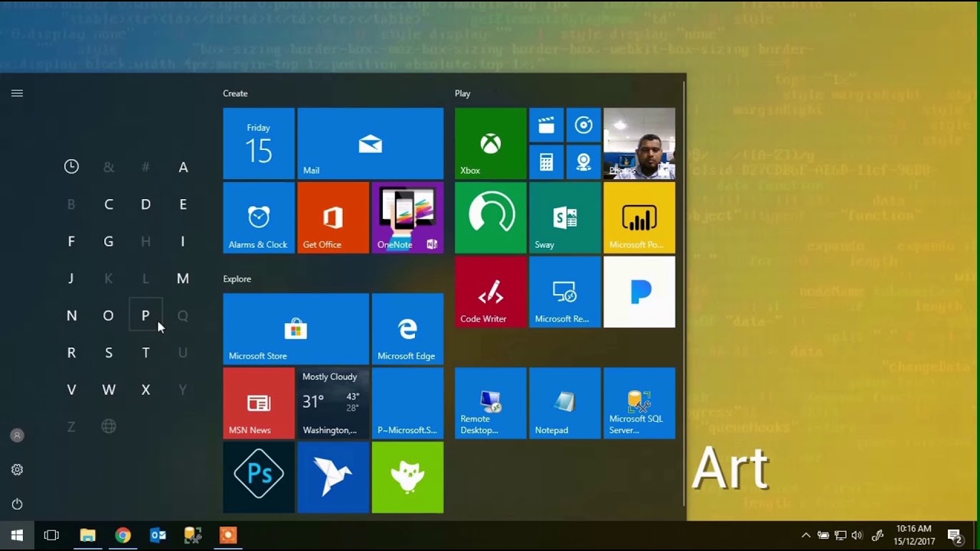Viewport: 980px width, 551px height.
Task: Open the green circular arc tile
Action: 491,217
